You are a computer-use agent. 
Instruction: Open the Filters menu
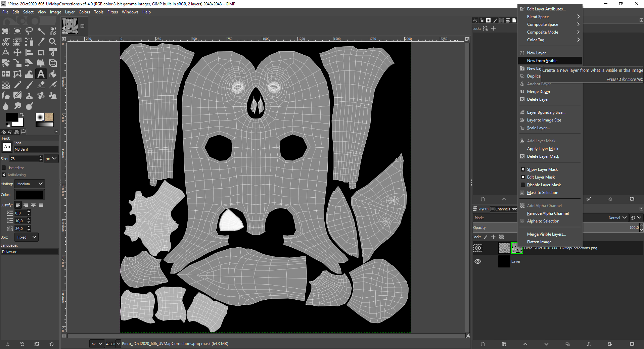coord(112,12)
